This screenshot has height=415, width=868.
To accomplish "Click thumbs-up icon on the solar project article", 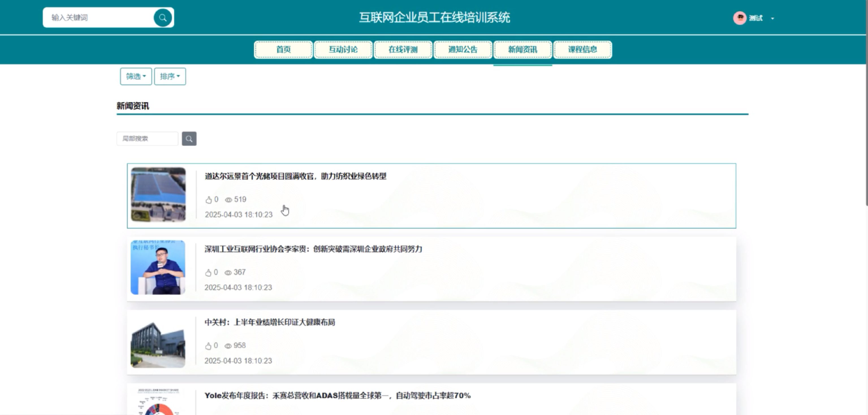I will (209, 200).
